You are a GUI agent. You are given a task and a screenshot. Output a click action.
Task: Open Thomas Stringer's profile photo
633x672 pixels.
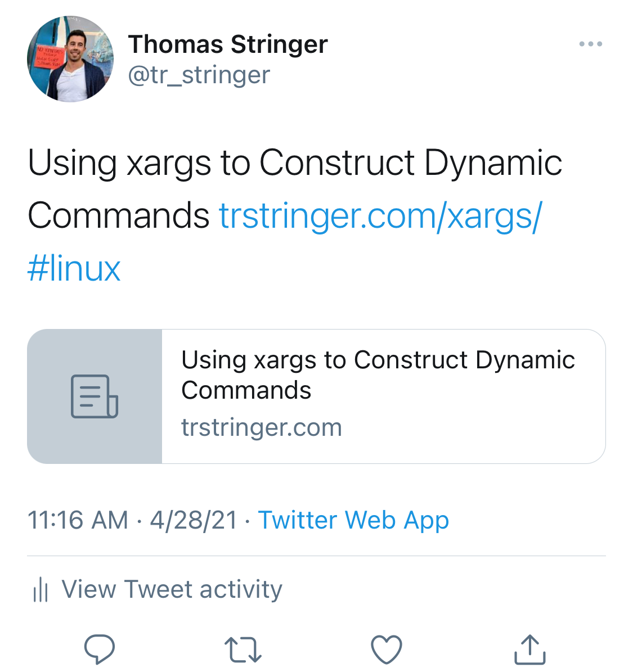[70, 58]
